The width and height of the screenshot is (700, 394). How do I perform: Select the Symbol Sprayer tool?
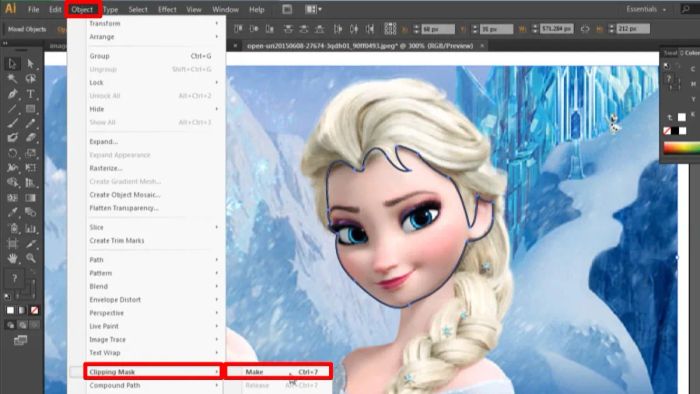click(x=12, y=228)
